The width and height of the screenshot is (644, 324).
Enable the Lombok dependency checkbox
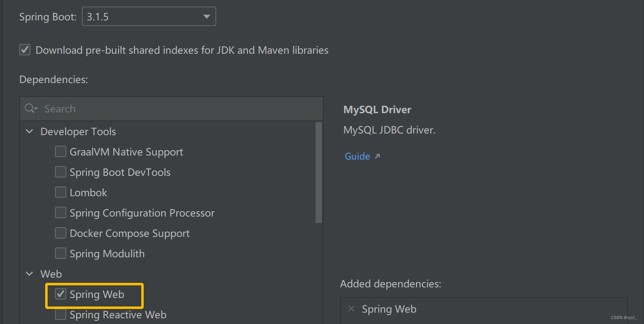tap(61, 193)
